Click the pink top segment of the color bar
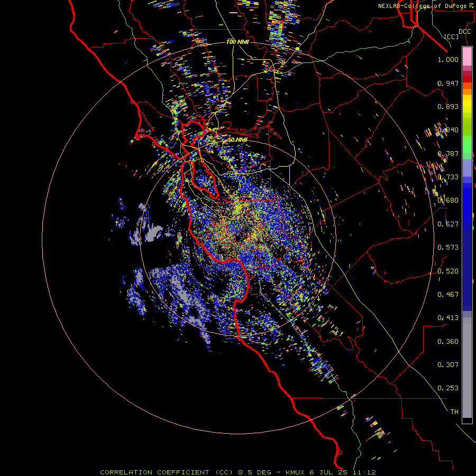Screen dimensions: 476x476 point(467,57)
